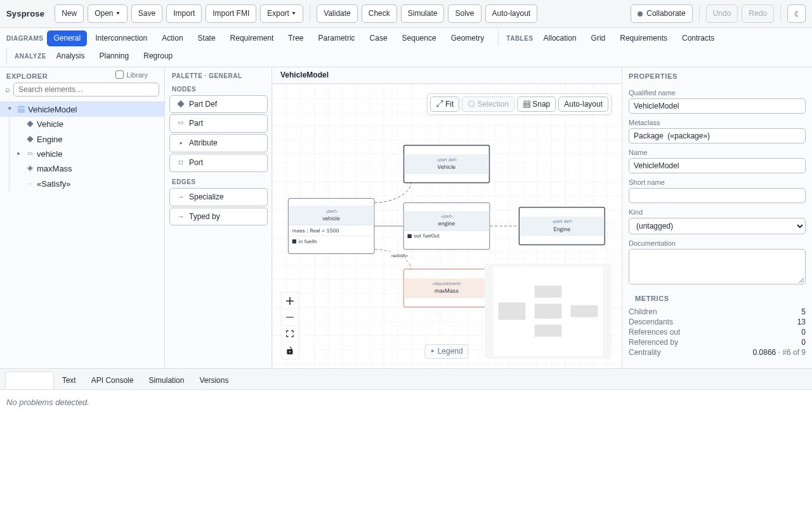
Task: Open the Open dropdown menu
Action: click(107, 13)
